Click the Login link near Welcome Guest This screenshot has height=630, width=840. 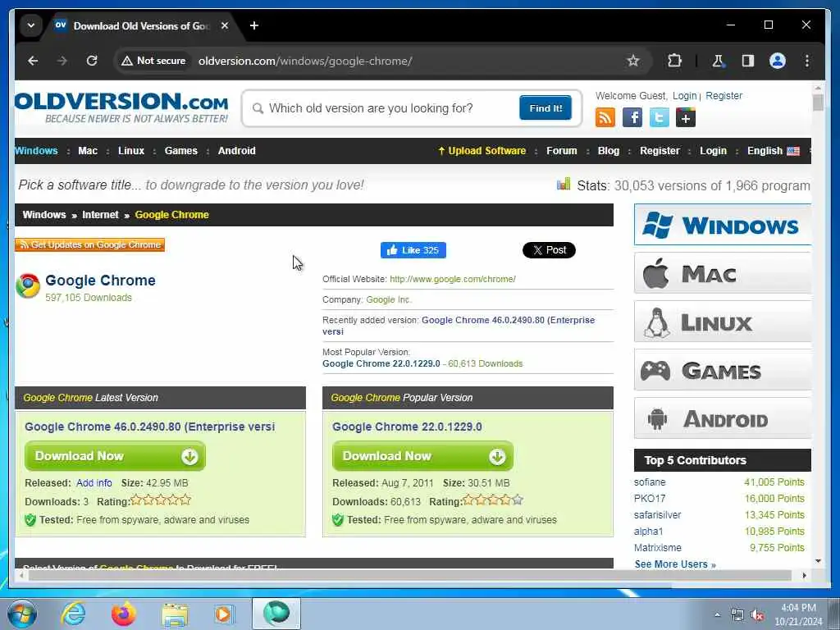tap(685, 95)
